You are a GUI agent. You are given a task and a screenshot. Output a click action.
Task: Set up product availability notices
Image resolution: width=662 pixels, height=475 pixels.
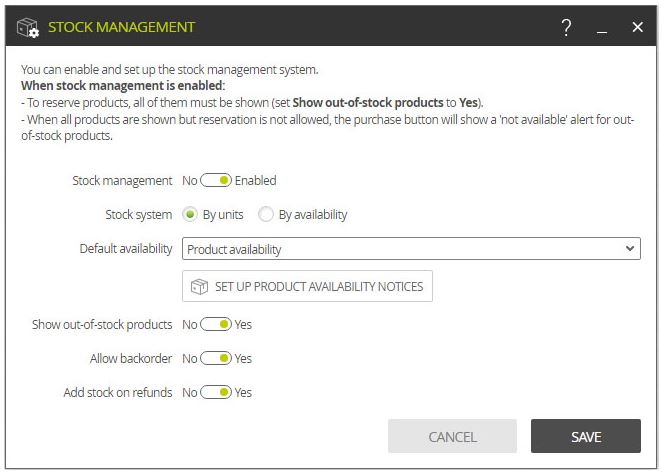tap(307, 286)
